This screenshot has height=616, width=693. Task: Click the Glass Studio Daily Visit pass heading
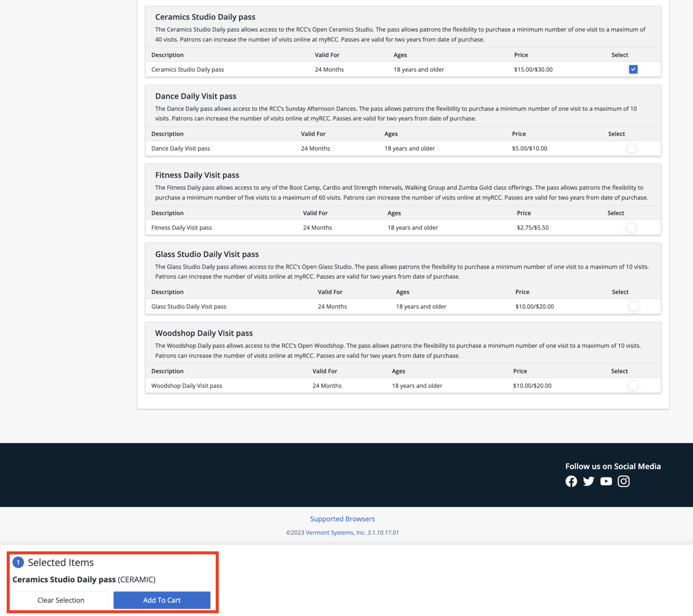[x=207, y=254]
